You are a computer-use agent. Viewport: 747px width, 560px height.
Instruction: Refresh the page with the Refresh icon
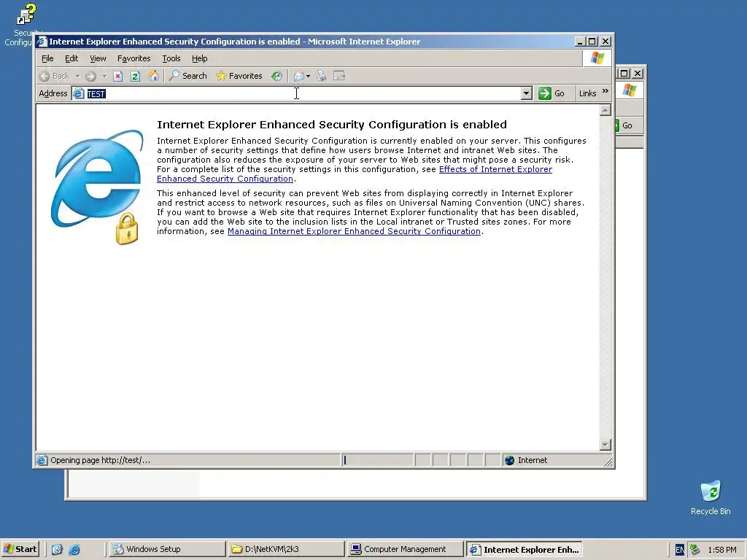coord(135,76)
